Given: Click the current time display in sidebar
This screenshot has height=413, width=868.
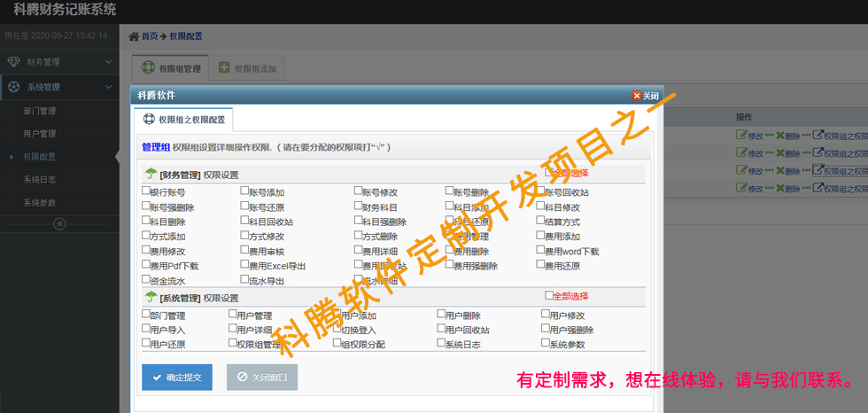Looking at the screenshot, I should tap(56, 36).
